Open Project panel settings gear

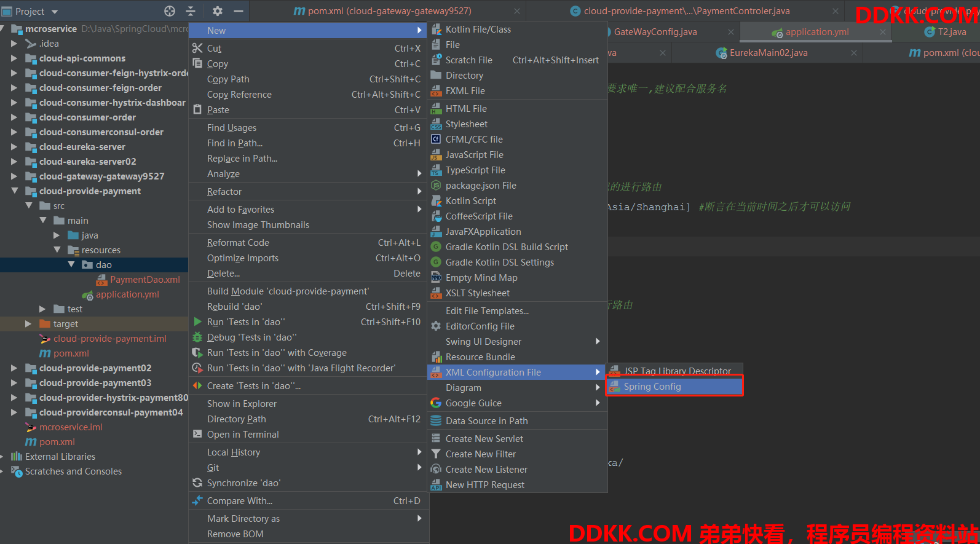(x=218, y=11)
